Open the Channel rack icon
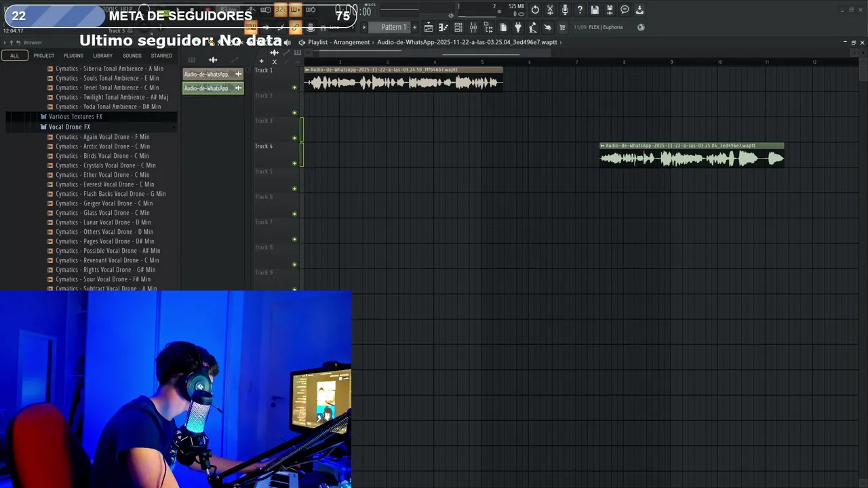 pos(458,27)
